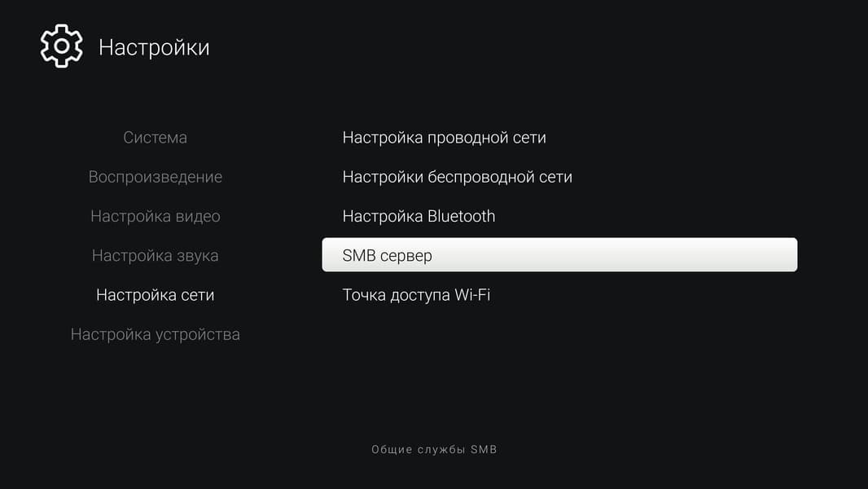Open the Система category

(155, 138)
